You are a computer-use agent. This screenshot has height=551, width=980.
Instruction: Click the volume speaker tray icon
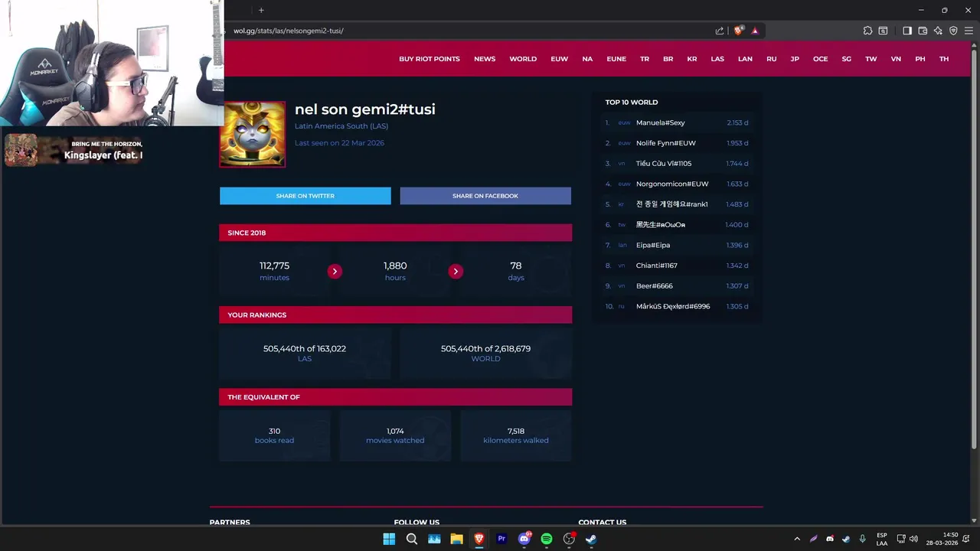point(913,539)
